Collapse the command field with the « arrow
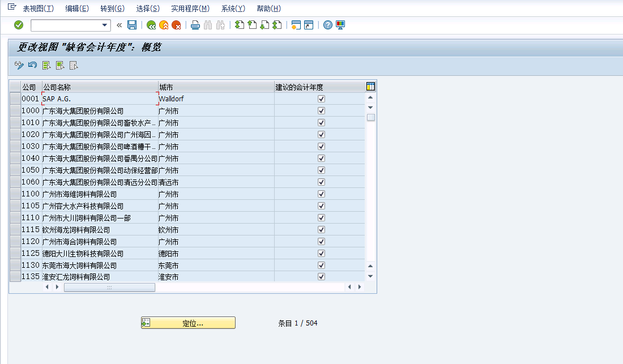This screenshot has width=623, height=364. pos(119,25)
